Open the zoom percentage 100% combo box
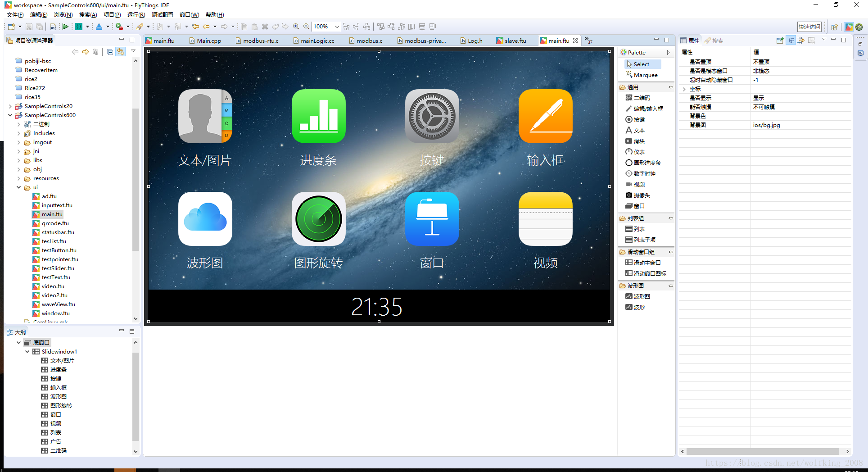Viewport: 868px width, 472px height. click(326, 27)
